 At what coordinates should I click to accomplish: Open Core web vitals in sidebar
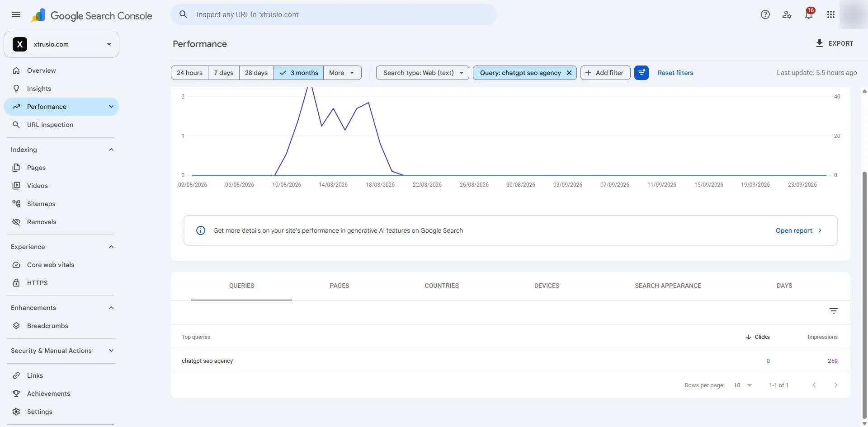click(61, 265)
